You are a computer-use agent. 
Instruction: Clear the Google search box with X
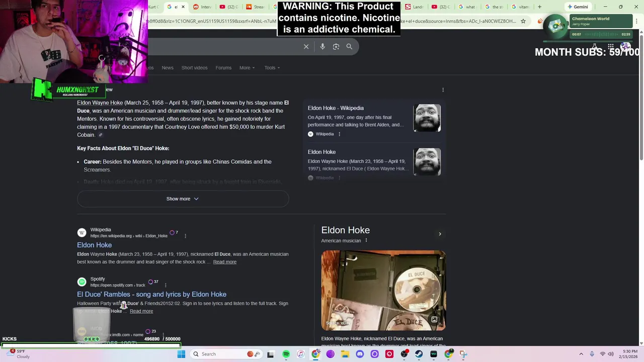306,46
